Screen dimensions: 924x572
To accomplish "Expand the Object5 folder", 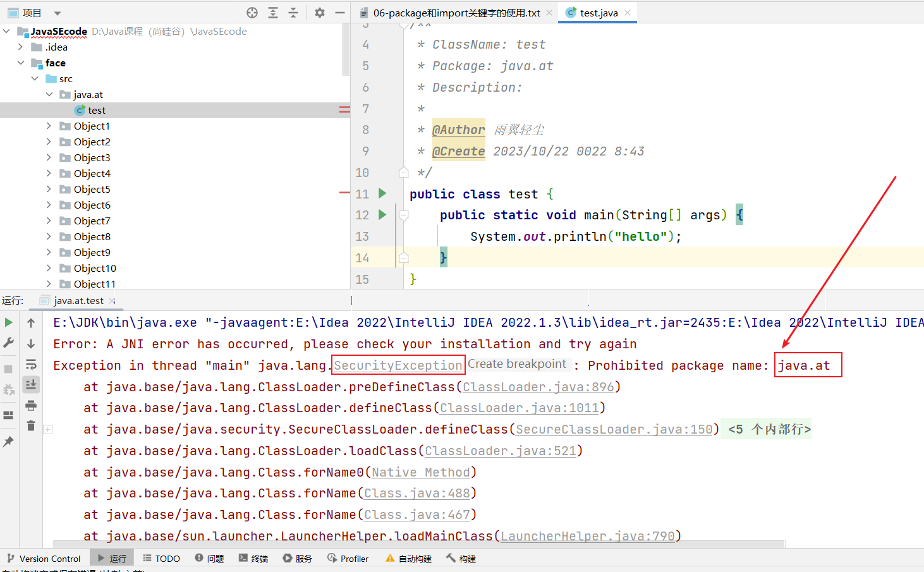I will point(49,189).
